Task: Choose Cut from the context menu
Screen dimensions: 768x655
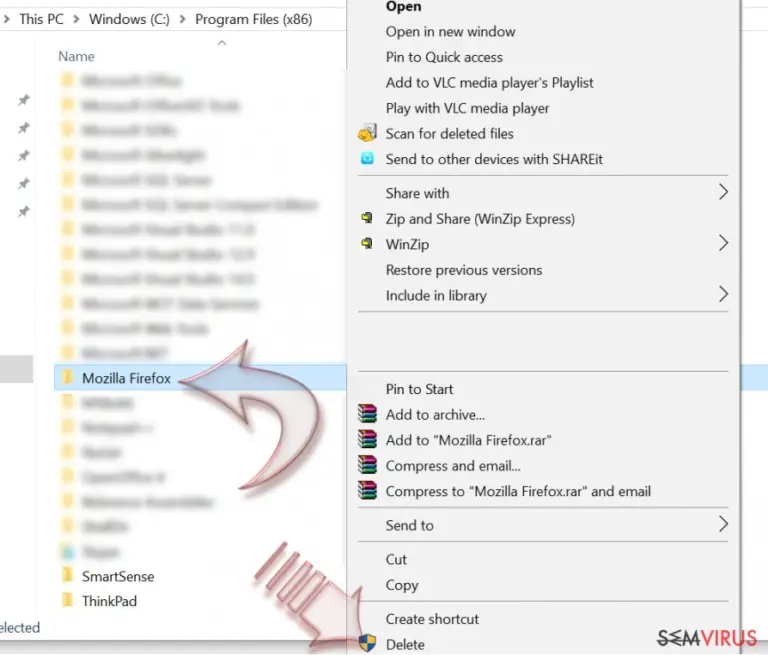Action: [x=396, y=559]
